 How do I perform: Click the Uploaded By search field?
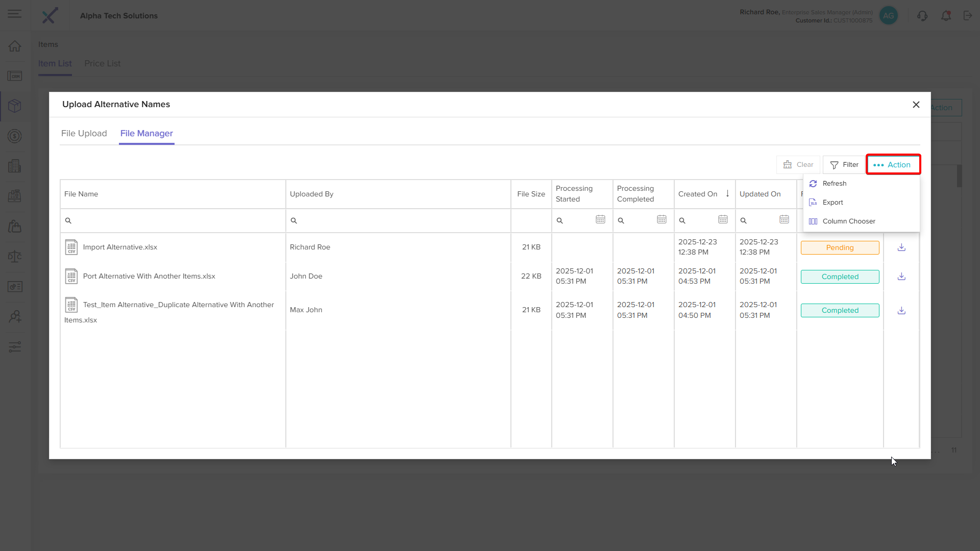click(401, 221)
